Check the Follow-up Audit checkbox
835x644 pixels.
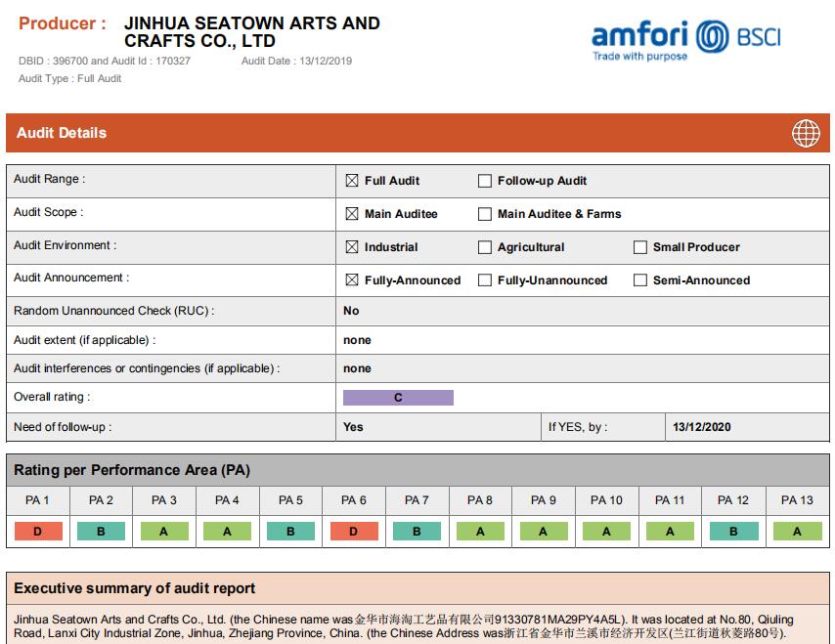pos(485,181)
